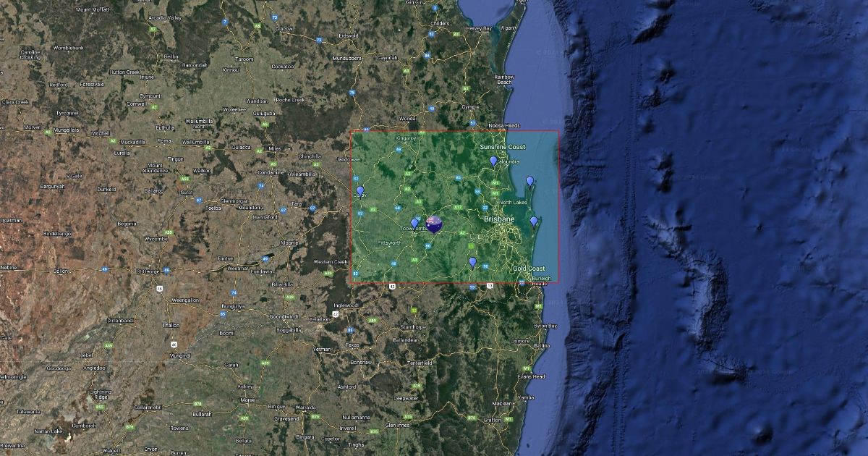Select the Byron Bay label
This screenshot has height=456, width=868.
pos(545,326)
